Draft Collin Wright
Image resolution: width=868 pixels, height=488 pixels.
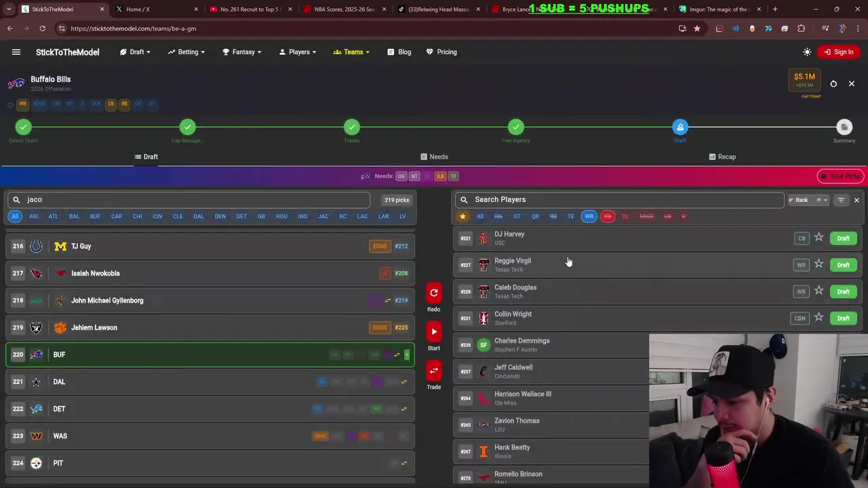pos(843,319)
